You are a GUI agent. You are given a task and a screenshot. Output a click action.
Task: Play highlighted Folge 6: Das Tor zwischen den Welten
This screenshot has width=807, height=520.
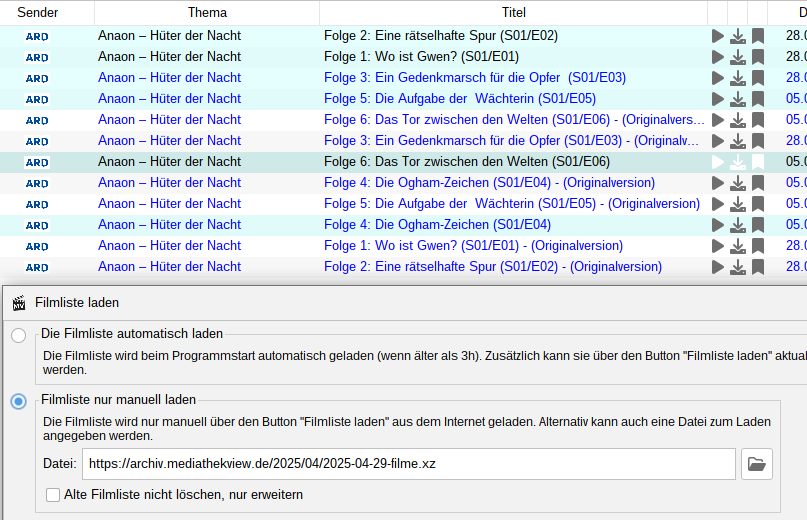tap(717, 162)
